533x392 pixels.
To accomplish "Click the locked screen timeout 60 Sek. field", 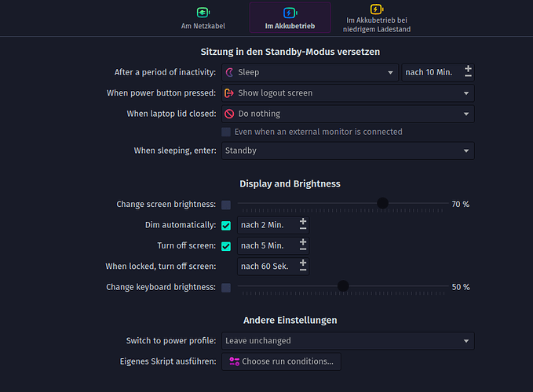I will click(x=265, y=267).
